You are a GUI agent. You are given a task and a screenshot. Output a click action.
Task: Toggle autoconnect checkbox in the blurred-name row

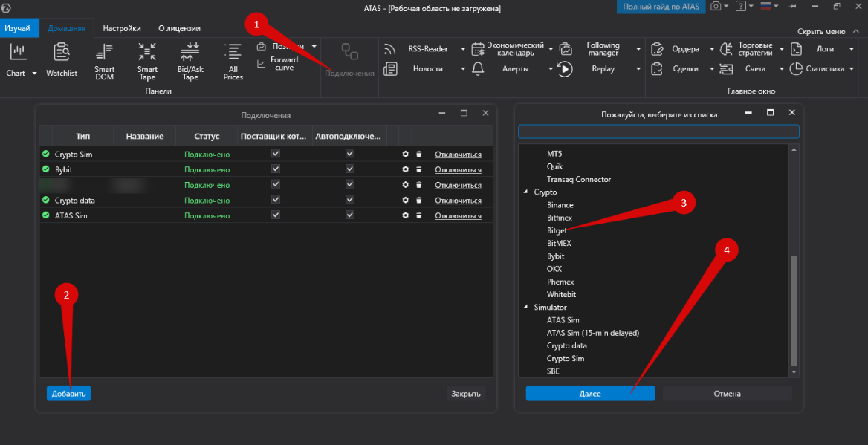350,183
